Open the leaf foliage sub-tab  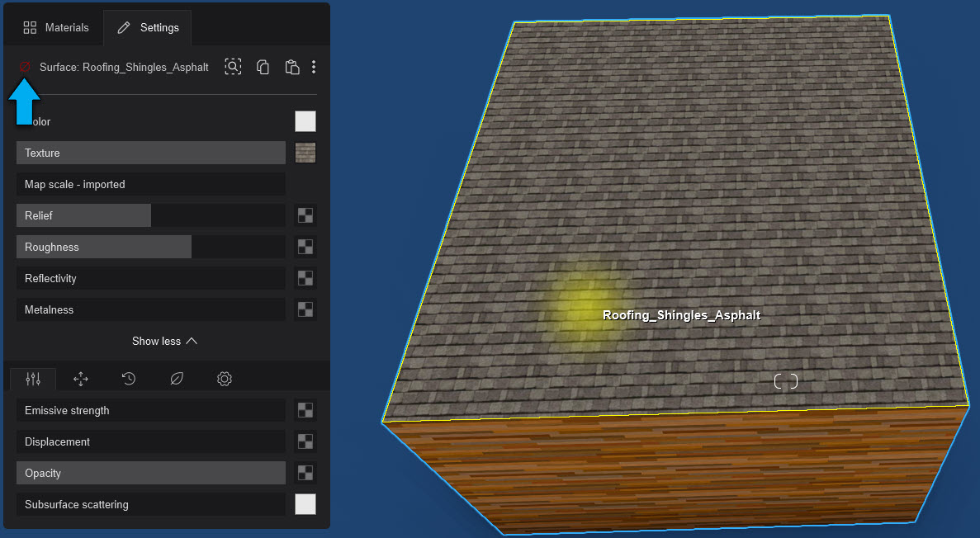(177, 379)
